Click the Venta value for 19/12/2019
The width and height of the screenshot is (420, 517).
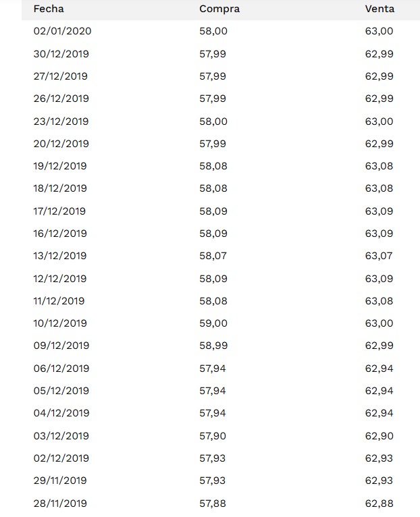pyautogui.click(x=379, y=166)
